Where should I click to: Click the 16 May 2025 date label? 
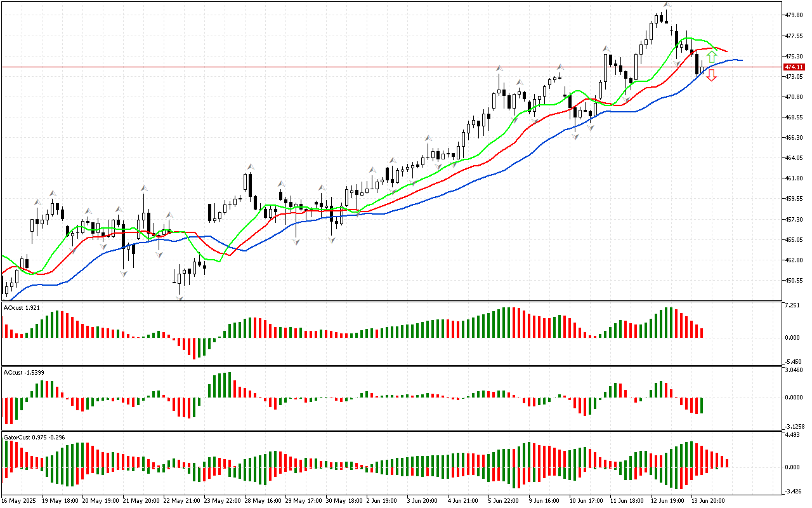[19, 500]
